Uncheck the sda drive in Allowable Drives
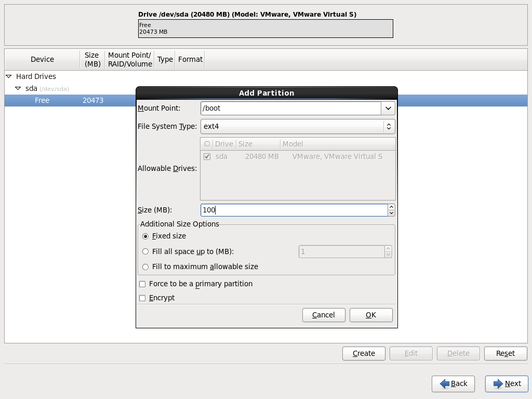The height and width of the screenshot is (399, 532). click(207, 156)
